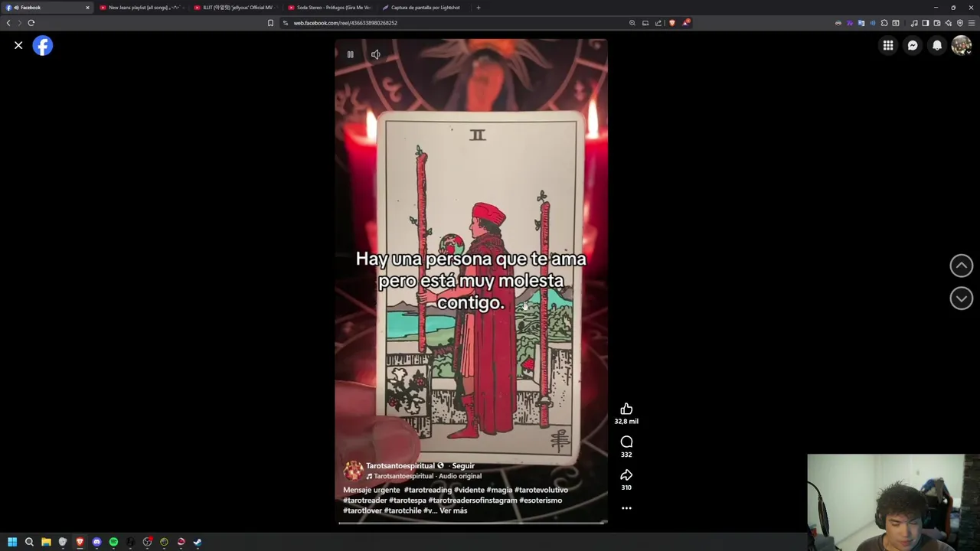
Task: Open File Explorer from taskbar
Action: point(46,542)
